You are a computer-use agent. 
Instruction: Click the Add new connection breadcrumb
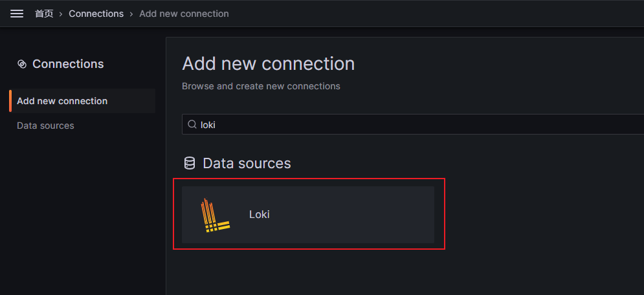(184, 14)
